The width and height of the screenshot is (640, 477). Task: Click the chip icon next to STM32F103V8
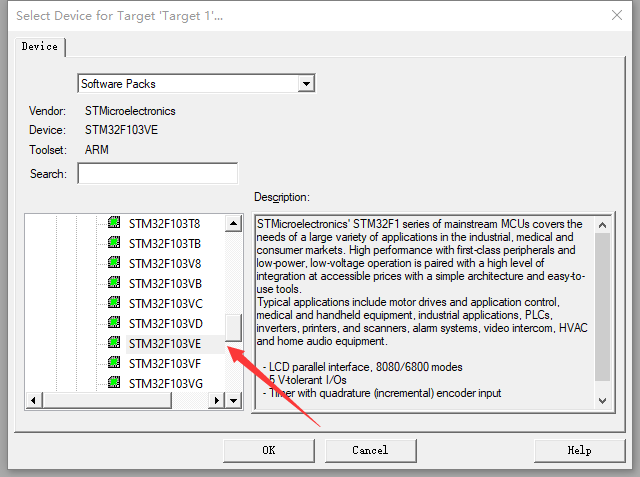114,263
